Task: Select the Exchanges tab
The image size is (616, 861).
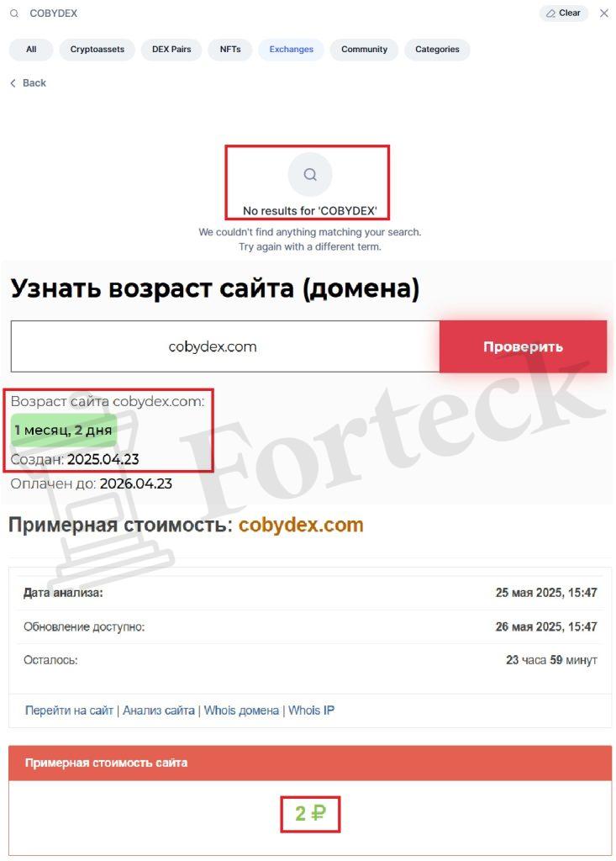Action: coord(291,50)
